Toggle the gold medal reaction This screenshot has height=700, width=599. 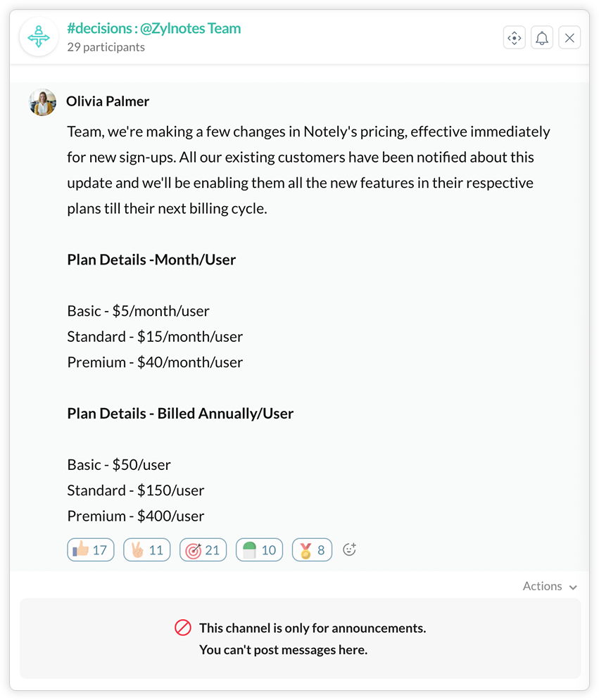coord(312,550)
